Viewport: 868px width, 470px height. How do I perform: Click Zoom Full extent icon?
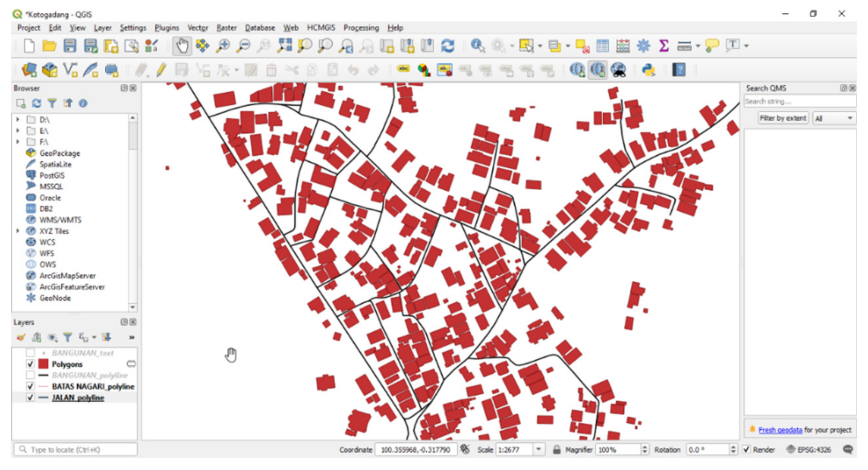[x=285, y=46]
